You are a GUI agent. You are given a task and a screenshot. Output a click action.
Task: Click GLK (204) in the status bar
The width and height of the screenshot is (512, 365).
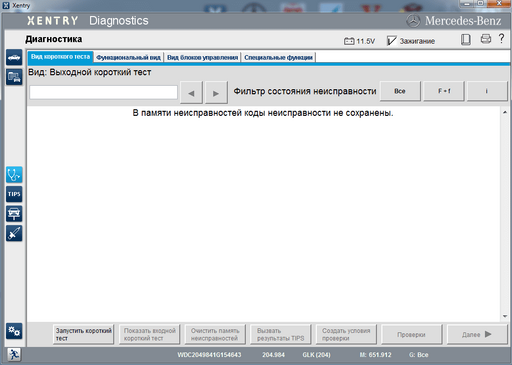point(316,355)
